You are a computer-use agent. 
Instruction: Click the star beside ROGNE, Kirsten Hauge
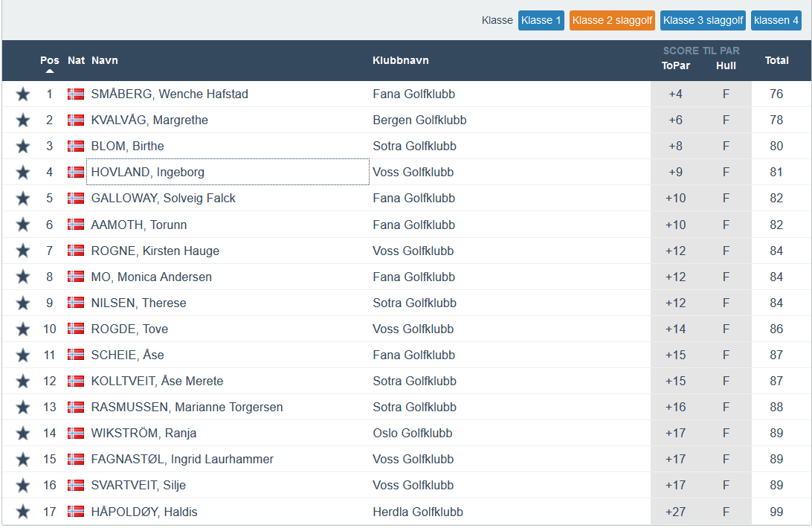(23, 251)
